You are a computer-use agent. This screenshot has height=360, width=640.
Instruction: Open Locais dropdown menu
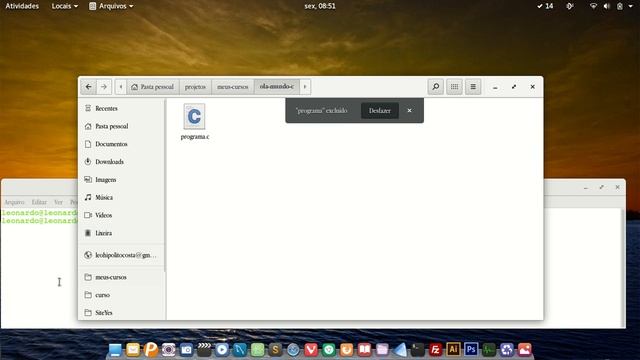coord(64,6)
